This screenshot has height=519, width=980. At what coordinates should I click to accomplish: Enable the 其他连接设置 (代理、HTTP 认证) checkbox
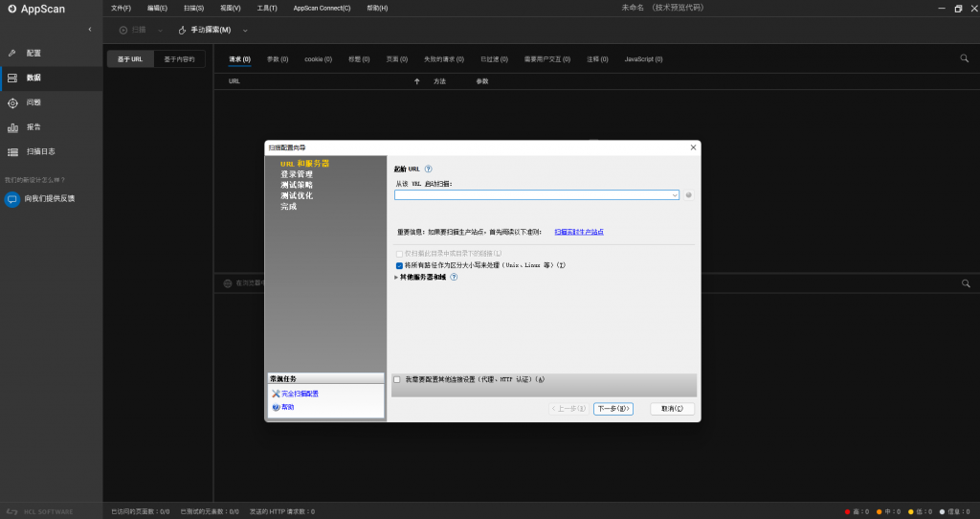pos(397,379)
